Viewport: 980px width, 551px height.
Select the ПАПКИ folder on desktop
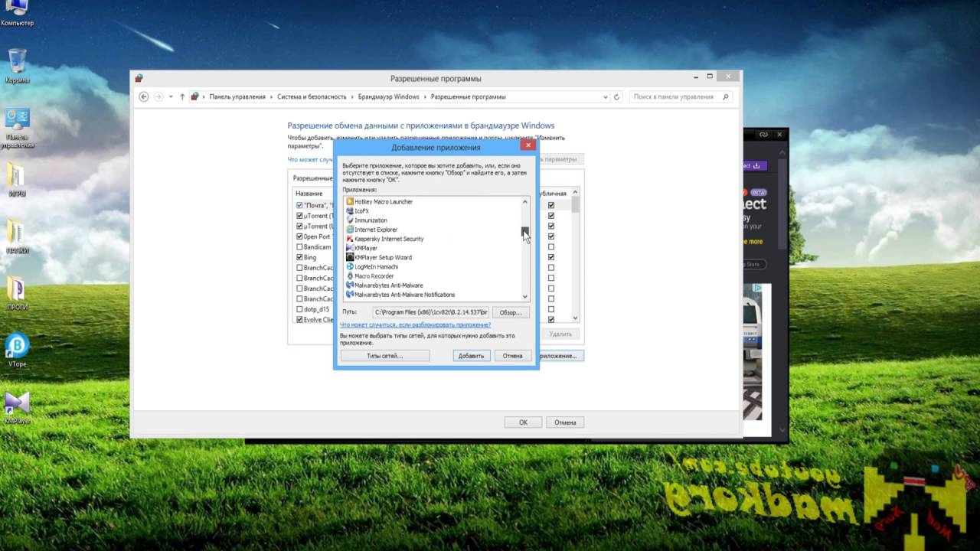(17, 238)
